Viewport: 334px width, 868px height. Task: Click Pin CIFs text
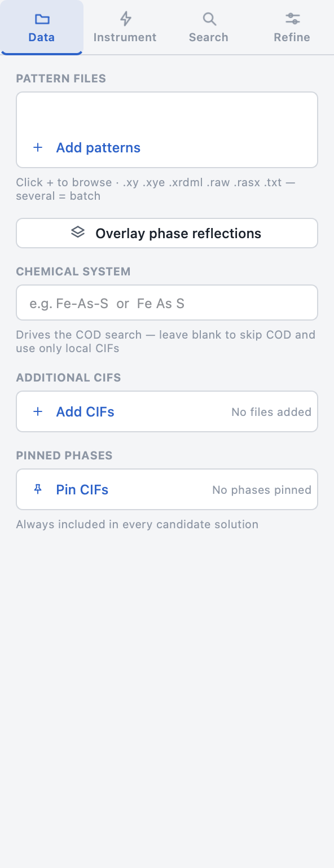(x=82, y=489)
